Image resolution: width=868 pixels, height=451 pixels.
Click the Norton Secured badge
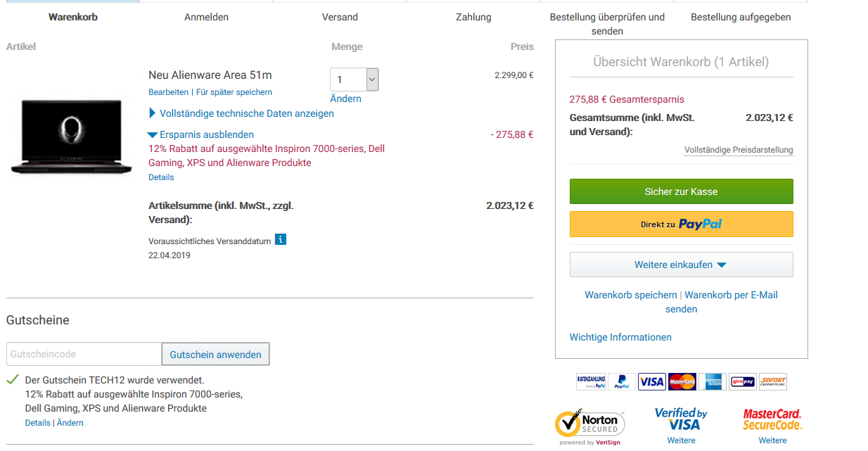(590, 424)
